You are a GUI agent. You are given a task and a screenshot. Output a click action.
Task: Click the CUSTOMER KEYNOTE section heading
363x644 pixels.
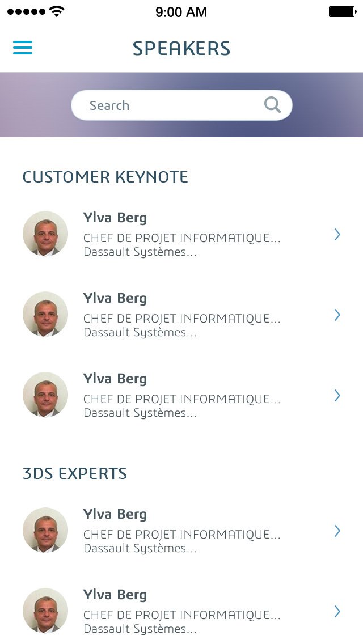point(105,177)
